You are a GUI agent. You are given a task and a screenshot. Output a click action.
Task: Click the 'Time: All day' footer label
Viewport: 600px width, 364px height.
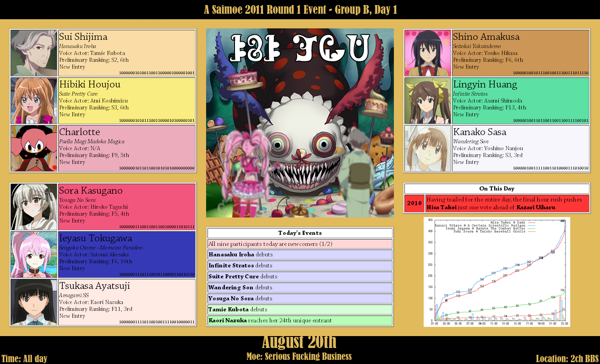24,359
